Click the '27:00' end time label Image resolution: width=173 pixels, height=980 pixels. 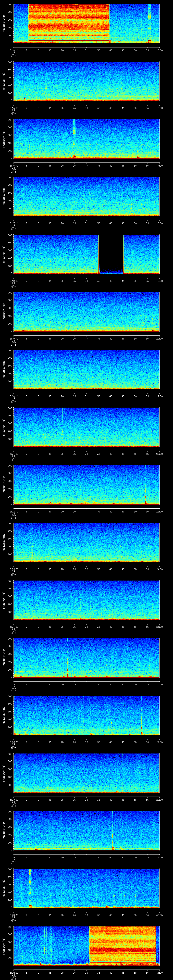(x=160, y=742)
